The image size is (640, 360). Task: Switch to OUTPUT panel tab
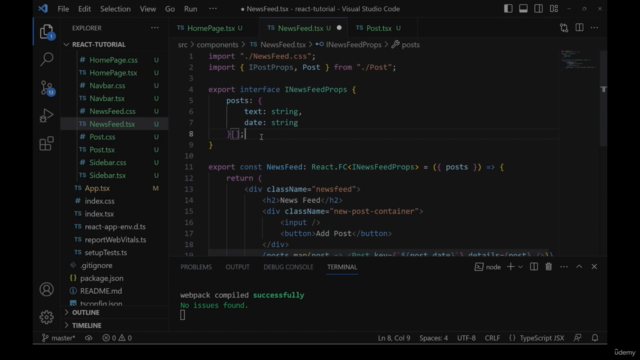[238, 267]
